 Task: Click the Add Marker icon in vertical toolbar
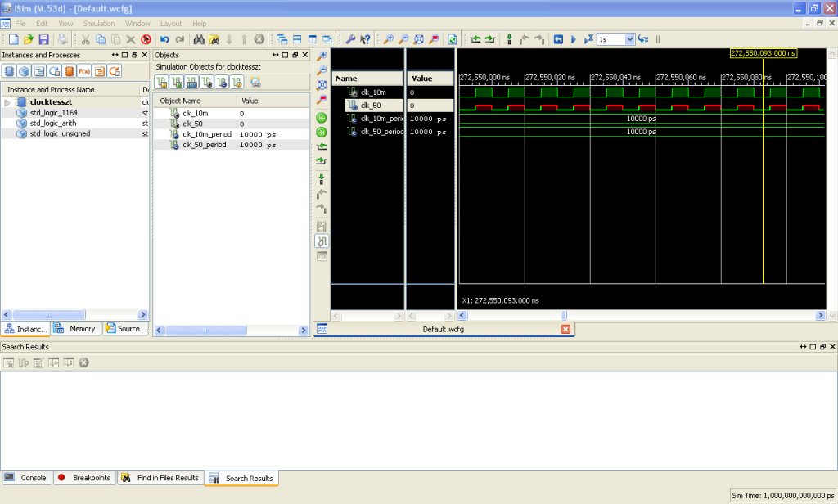(322, 178)
